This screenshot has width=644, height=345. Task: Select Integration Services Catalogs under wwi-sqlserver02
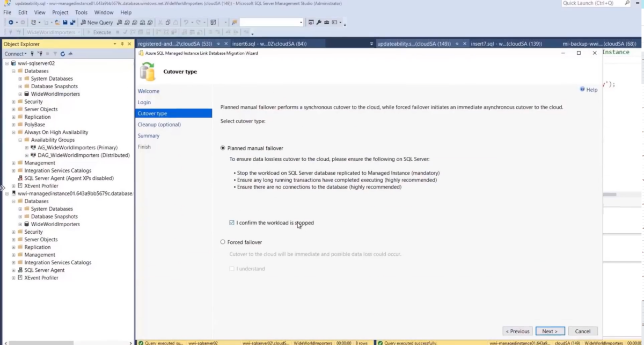(x=58, y=171)
